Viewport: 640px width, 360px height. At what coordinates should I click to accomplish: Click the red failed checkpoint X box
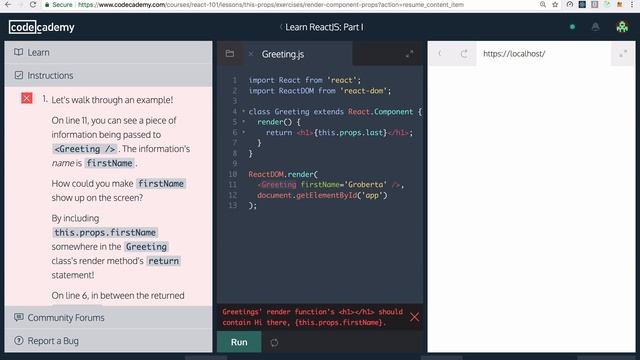27,98
